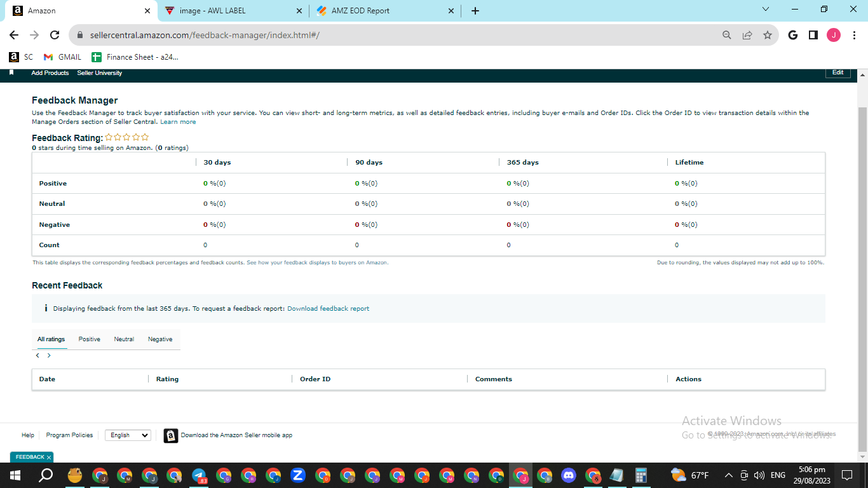This screenshot has height=488, width=868.
Task: Open the Seller University link
Action: pyautogui.click(x=100, y=73)
